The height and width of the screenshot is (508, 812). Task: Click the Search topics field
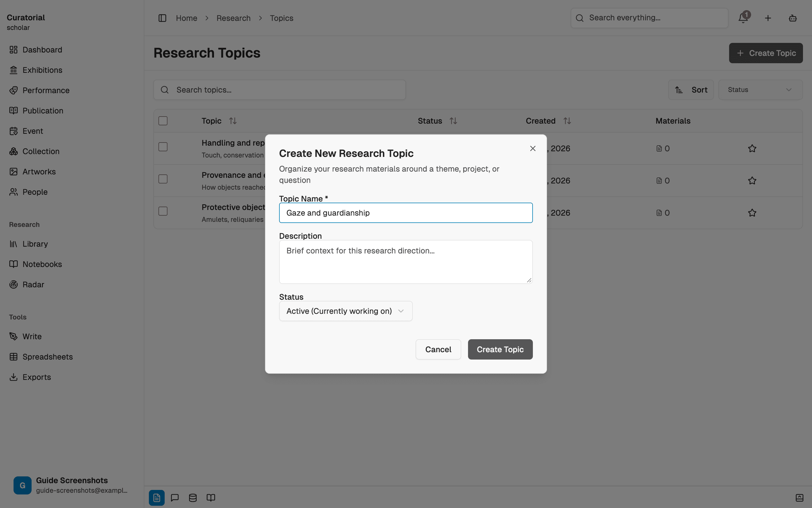tap(279, 90)
